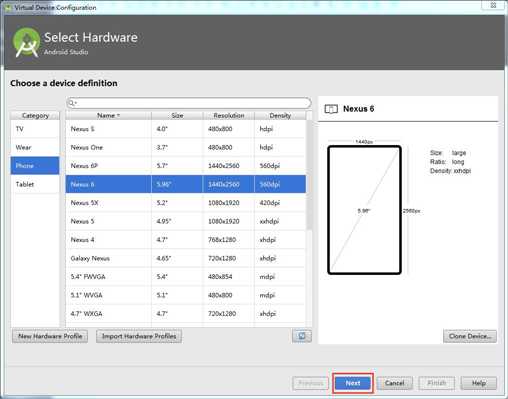The image size is (508, 399).
Task: Click the refresh icon button below the device table
Action: [x=302, y=336]
